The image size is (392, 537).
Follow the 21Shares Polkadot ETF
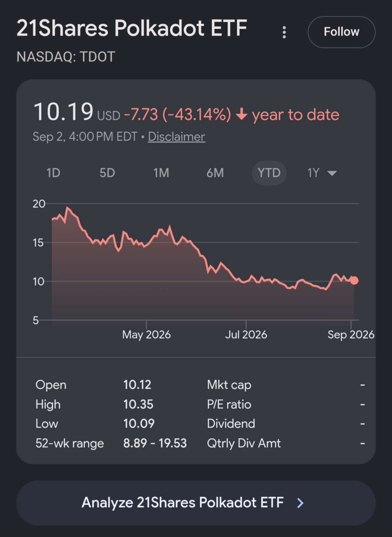[341, 32]
